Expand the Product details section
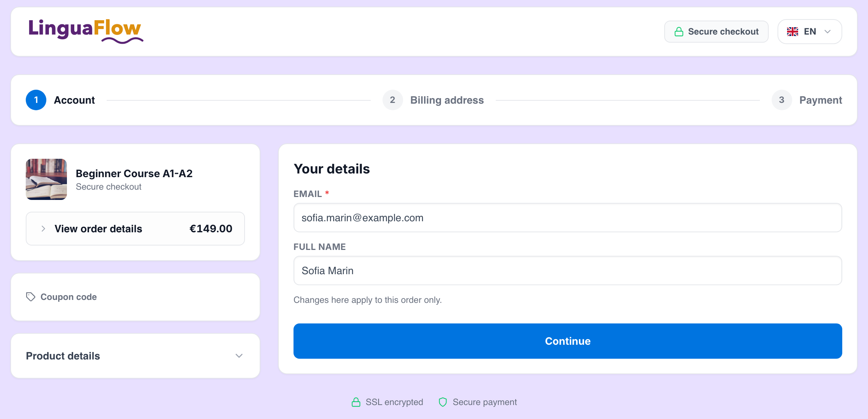 (x=135, y=356)
